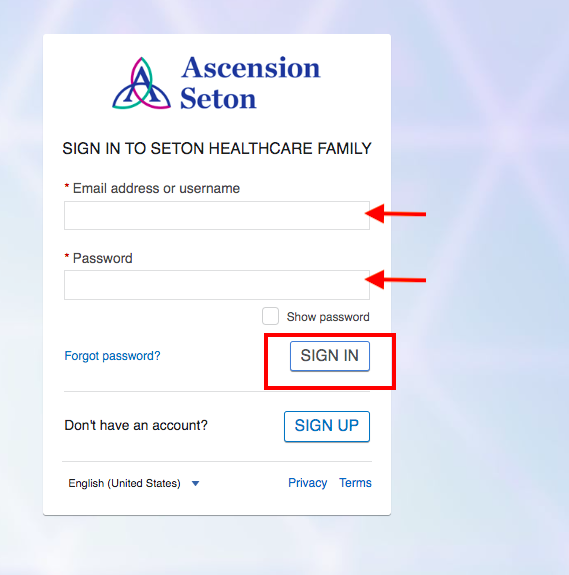Click the 'SIGN IN TO SETON HEALTHCARE FAMILY' heading
Viewport: 569px width, 575px height.
pyautogui.click(x=217, y=149)
